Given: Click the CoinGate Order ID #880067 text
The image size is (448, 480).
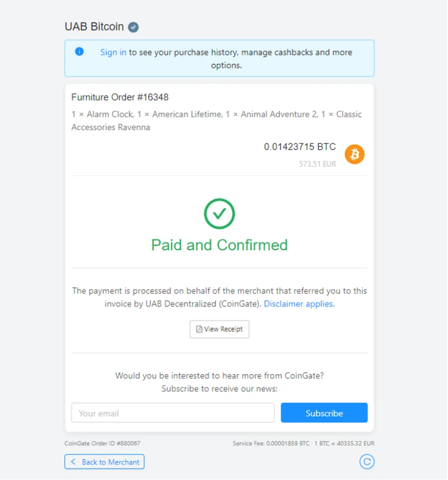Looking at the screenshot, I should tap(103, 443).
